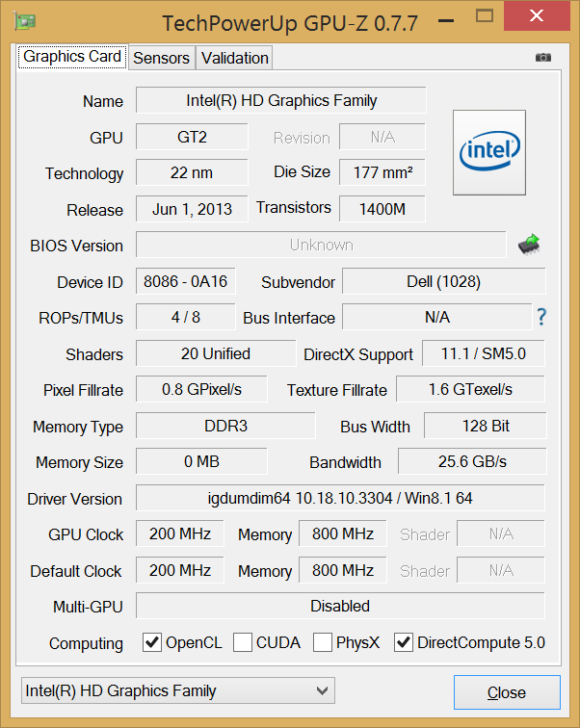The width and height of the screenshot is (580, 728).
Task: Click DirectX Support value 11.1 / SM5.0
Action: pyautogui.click(x=484, y=353)
